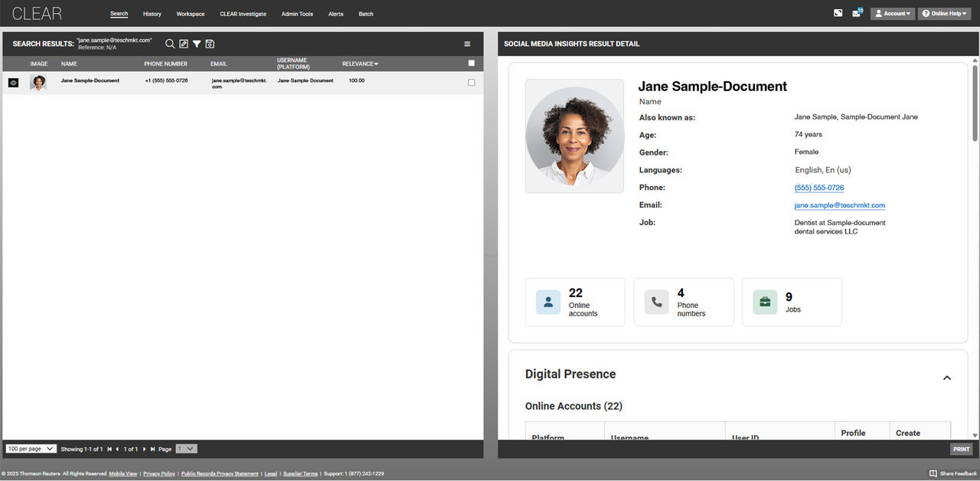Screen dimensions: 980x481
Task: Click Jane's profile photo in detail panel
Action: tap(574, 136)
